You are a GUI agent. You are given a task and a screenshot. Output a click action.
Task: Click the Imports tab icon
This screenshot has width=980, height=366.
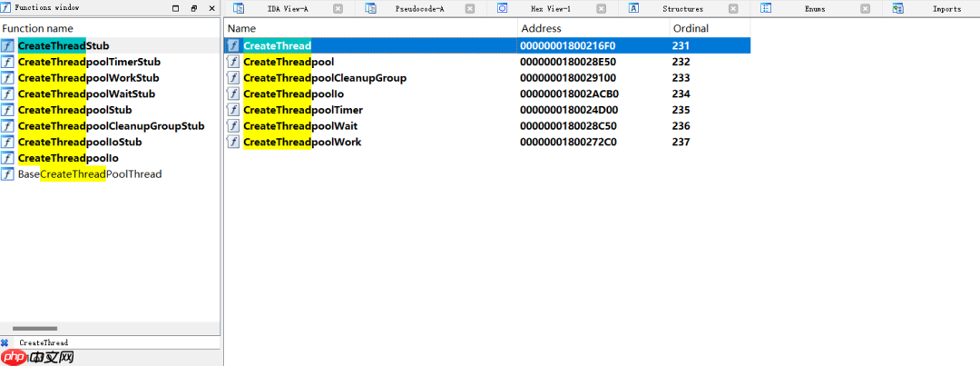click(x=898, y=9)
